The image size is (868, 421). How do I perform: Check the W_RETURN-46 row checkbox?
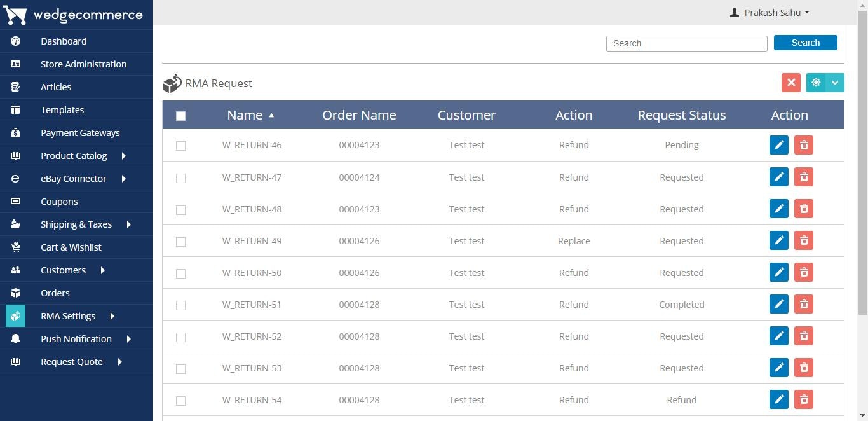(180, 146)
